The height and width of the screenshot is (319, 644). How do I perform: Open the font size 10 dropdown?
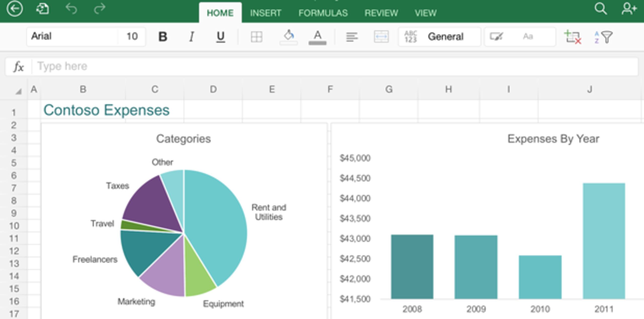[x=132, y=36]
